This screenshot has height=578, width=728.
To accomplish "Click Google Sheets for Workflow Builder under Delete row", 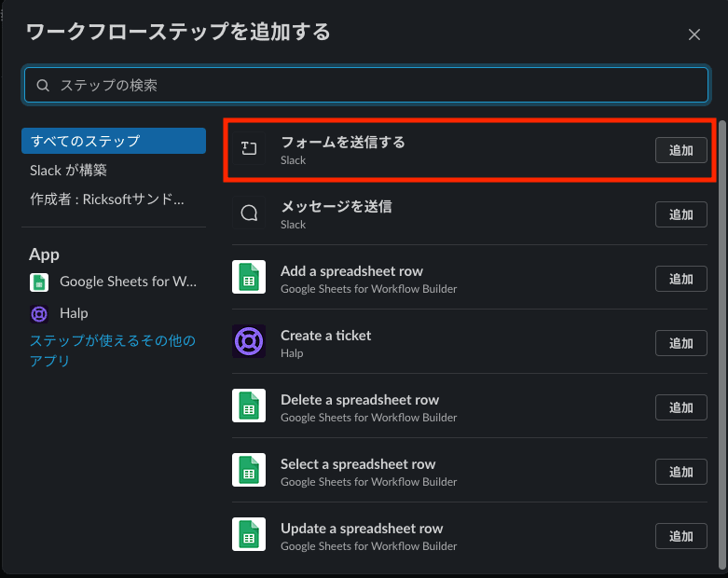I will click(x=368, y=418).
